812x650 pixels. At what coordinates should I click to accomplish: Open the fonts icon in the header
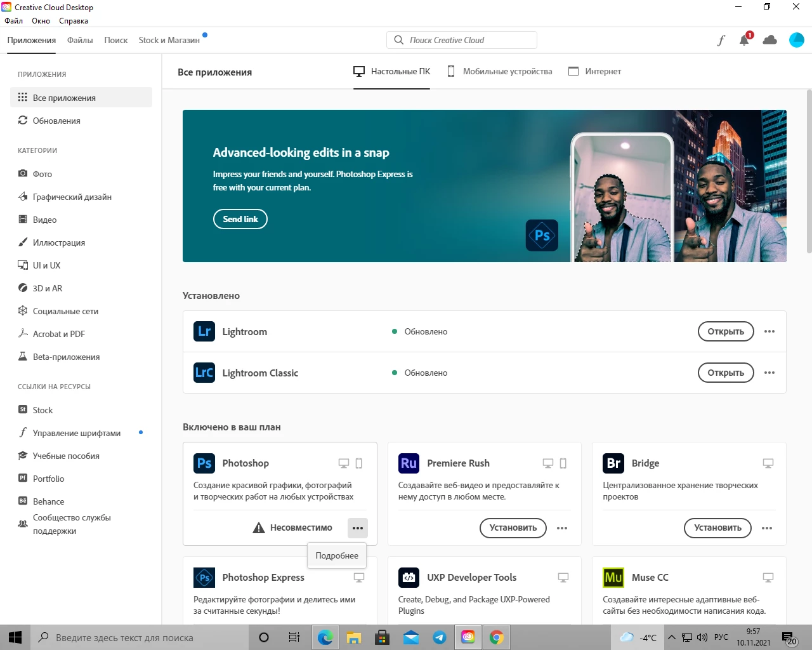coord(721,41)
